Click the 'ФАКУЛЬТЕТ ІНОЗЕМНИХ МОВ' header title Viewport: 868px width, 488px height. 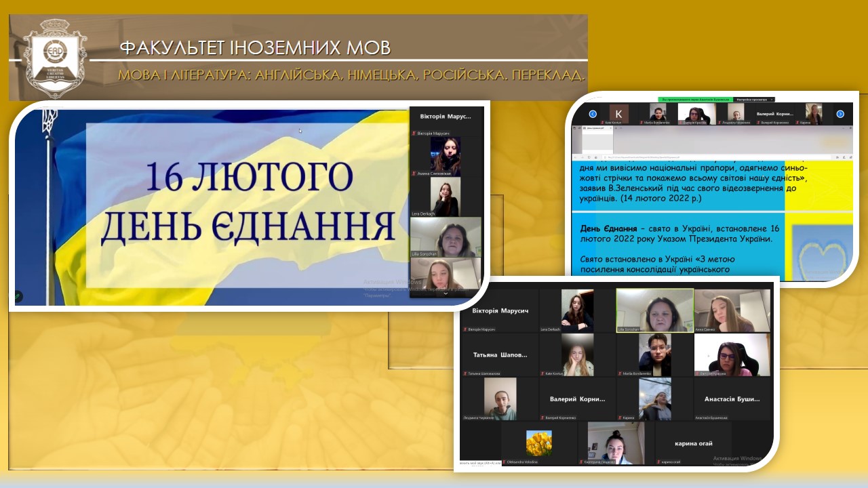255,48
